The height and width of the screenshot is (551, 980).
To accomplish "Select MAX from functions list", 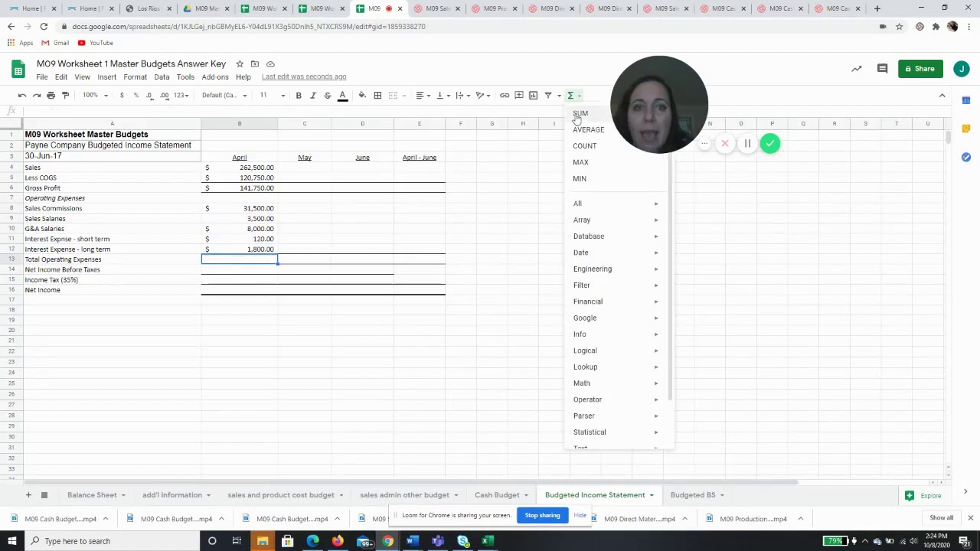I will click(616, 162).
